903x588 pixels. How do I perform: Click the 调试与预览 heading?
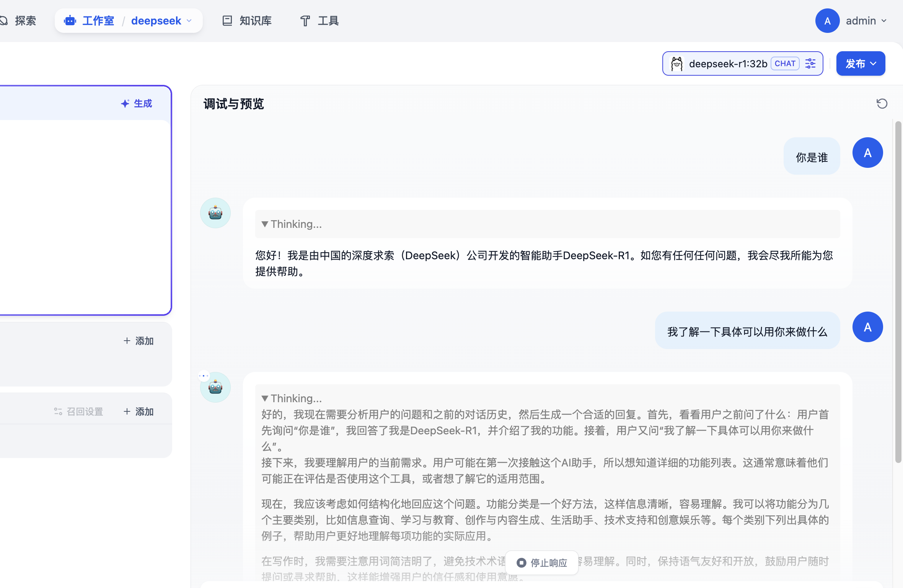point(234,104)
